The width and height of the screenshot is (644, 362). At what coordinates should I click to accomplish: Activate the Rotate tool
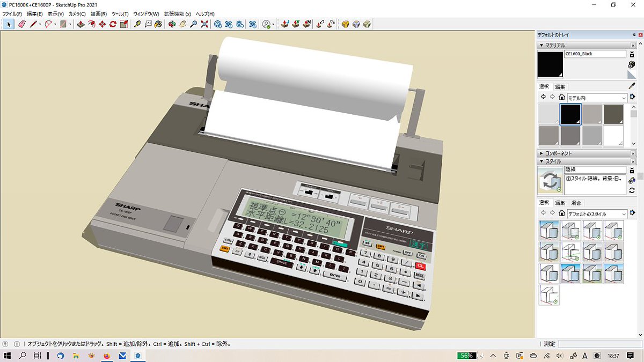[113, 24]
